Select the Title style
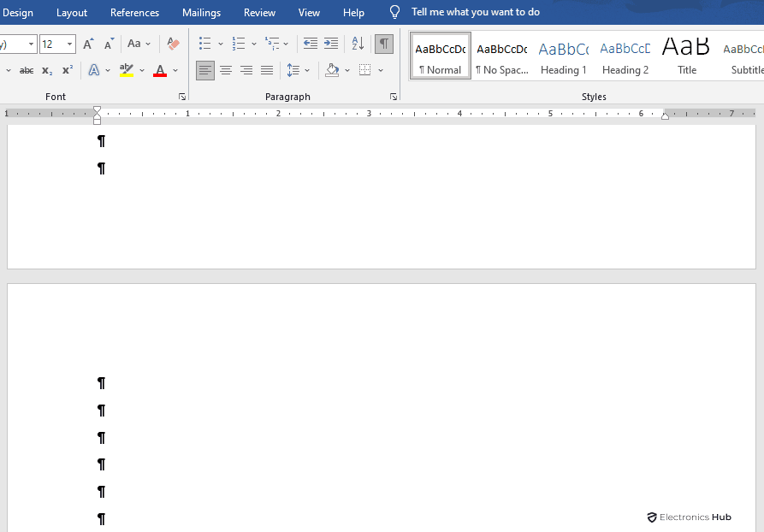This screenshot has width=764, height=532. pos(686,56)
